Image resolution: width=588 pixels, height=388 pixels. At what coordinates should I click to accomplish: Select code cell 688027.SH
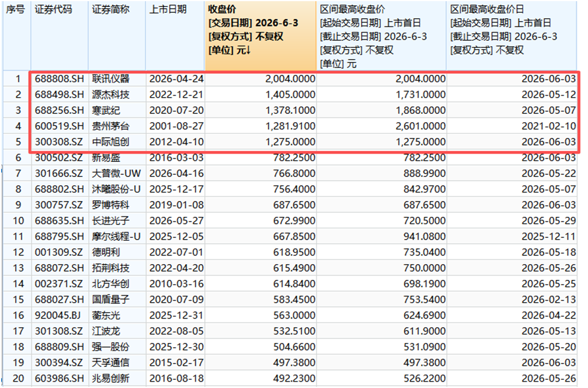(x=60, y=299)
